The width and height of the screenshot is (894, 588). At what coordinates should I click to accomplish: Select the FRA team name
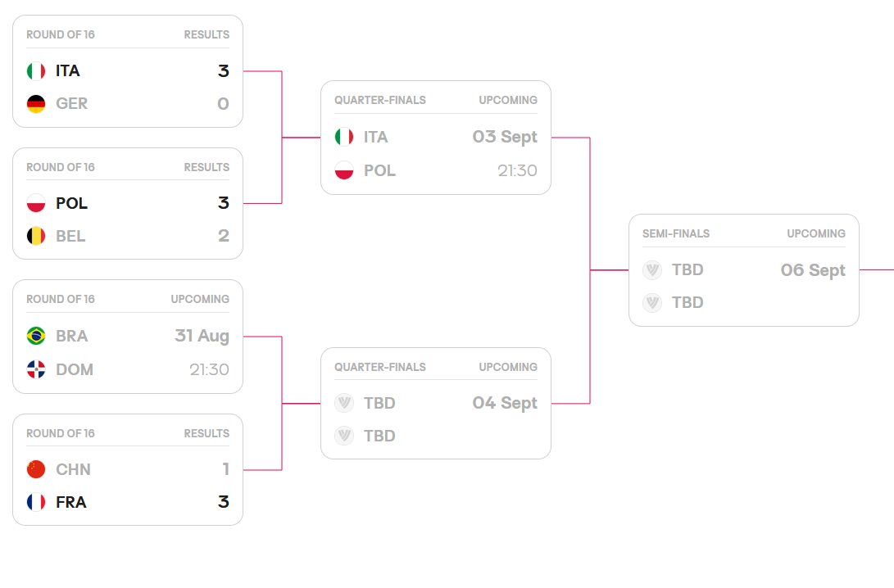tap(71, 502)
